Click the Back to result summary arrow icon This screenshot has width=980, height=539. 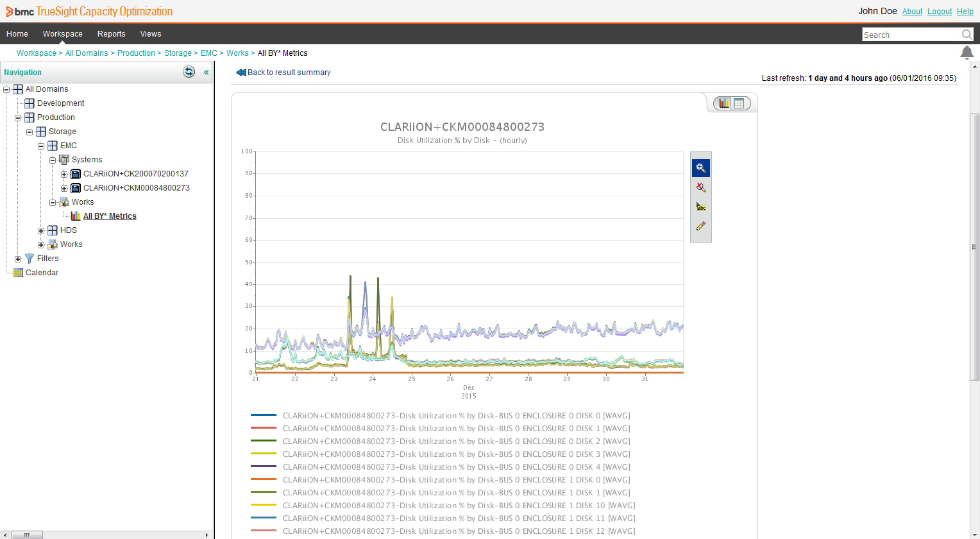tap(241, 73)
